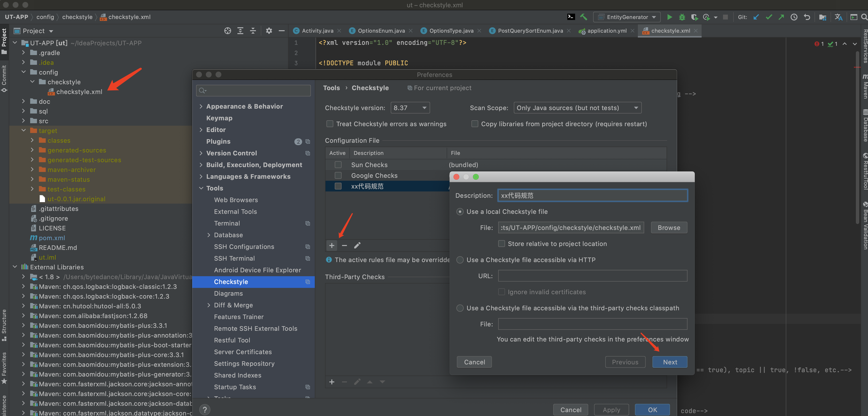Expand all in Project panel

click(x=240, y=31)
